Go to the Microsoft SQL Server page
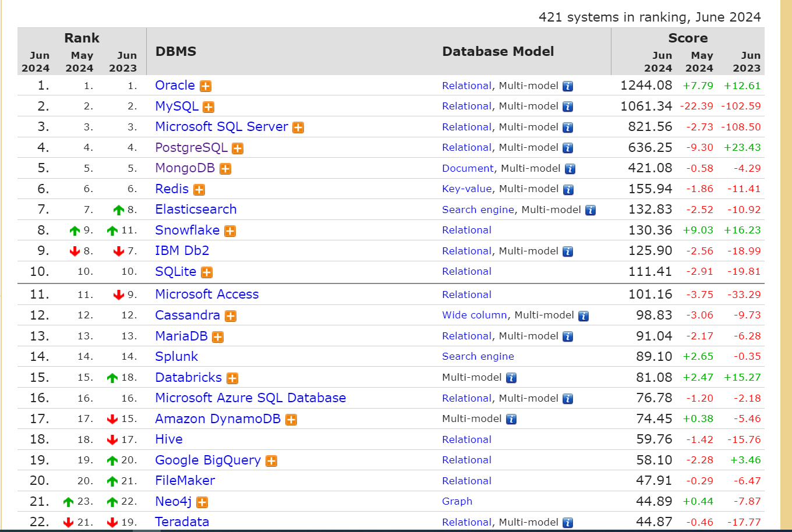Image resolution: width=792 pixels, height=532 pixels. click(221, 126)
